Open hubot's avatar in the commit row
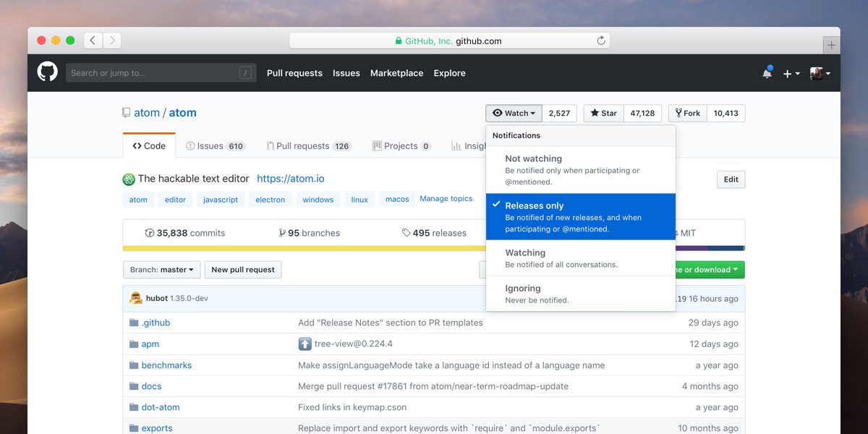The height and width of the screenshot is (434, 868). pyautogui.click(x=136, y=298)
